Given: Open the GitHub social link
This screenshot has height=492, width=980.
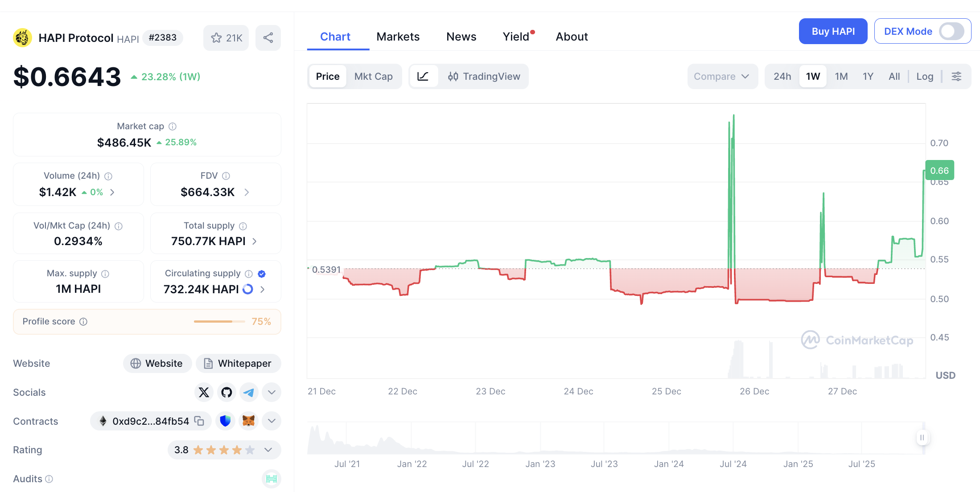Looking at the screenshot, I should point(226,392).
